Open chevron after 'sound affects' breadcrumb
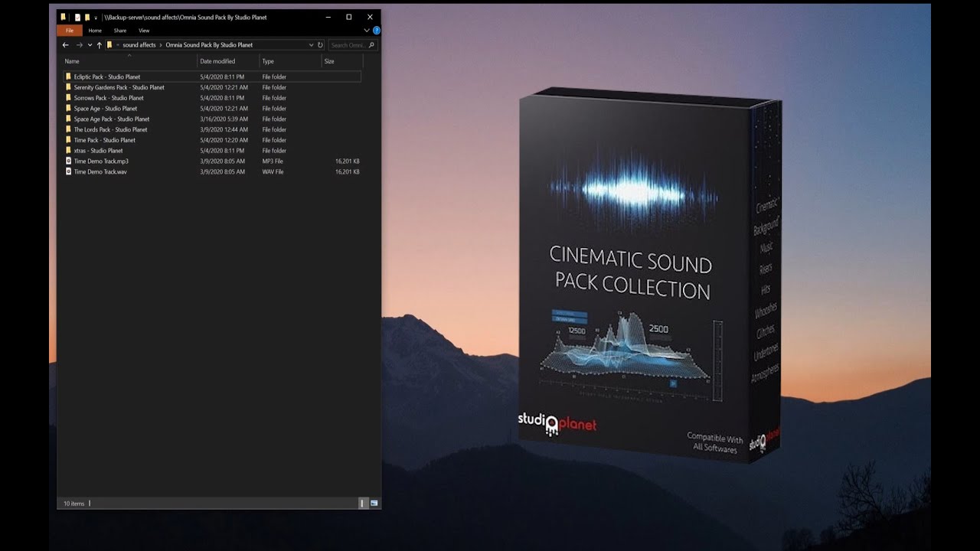The width and height of the screenshot is (980, 551). [x=161, y=45]
